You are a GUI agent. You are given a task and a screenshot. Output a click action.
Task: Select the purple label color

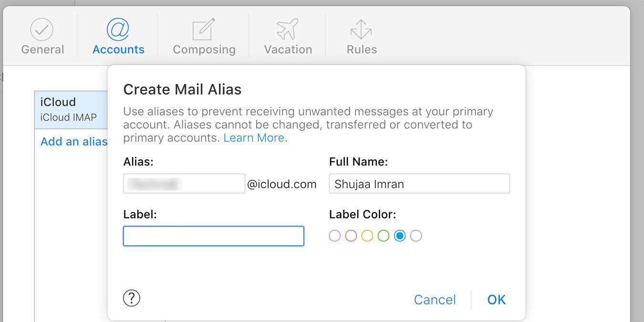(x=334, y=236)
